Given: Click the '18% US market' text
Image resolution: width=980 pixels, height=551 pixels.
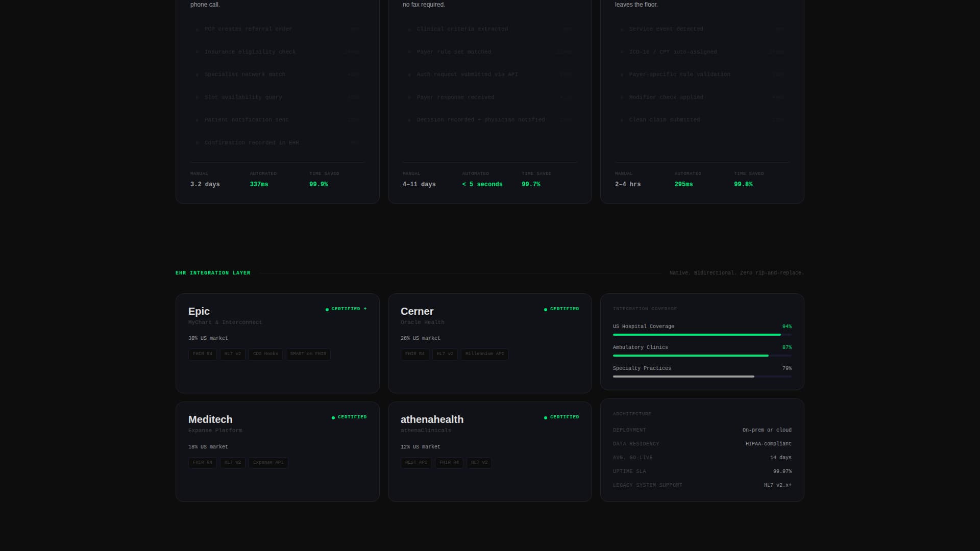Looking at the screenshot, I should pyautogui.click(x=208, y=447).
